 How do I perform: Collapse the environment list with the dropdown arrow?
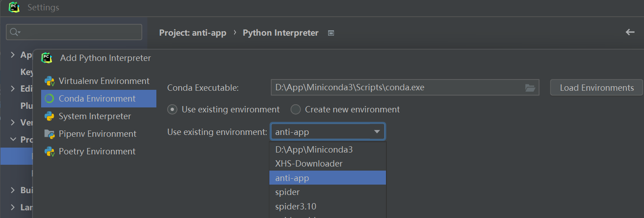[x=377, y=132]
